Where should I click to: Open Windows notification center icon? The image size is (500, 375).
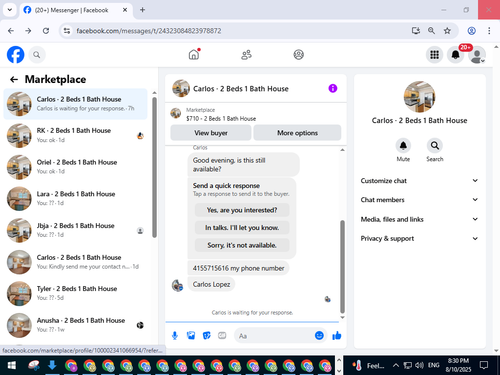(x=484, y=365)
